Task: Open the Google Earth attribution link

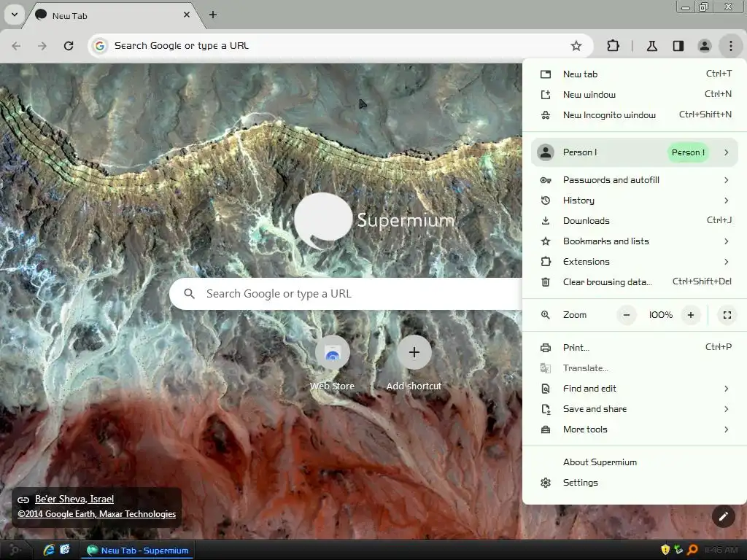Action: pos(97,514)
